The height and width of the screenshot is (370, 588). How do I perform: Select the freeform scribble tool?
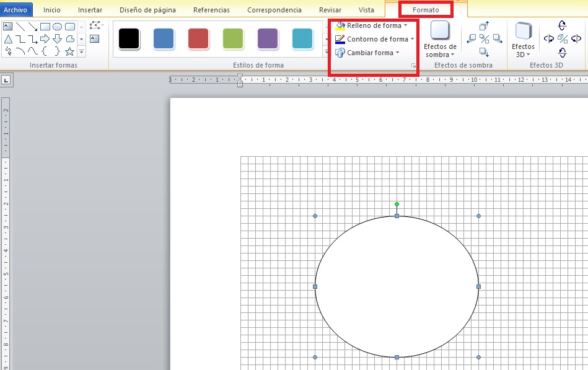(9, 51)
